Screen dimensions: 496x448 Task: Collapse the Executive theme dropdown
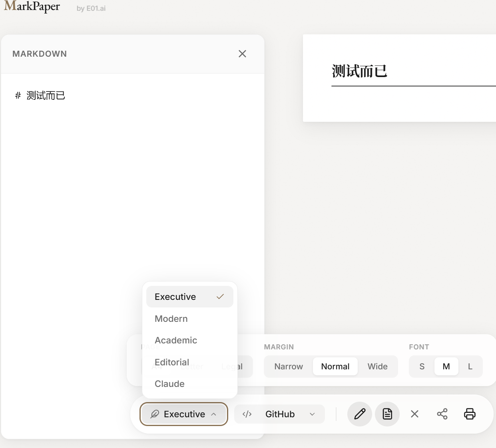pos(184,414)
